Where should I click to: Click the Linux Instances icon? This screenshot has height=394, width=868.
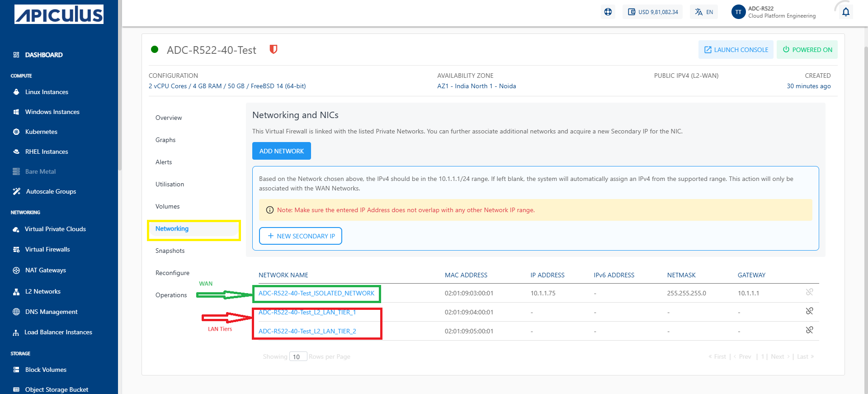16,92
